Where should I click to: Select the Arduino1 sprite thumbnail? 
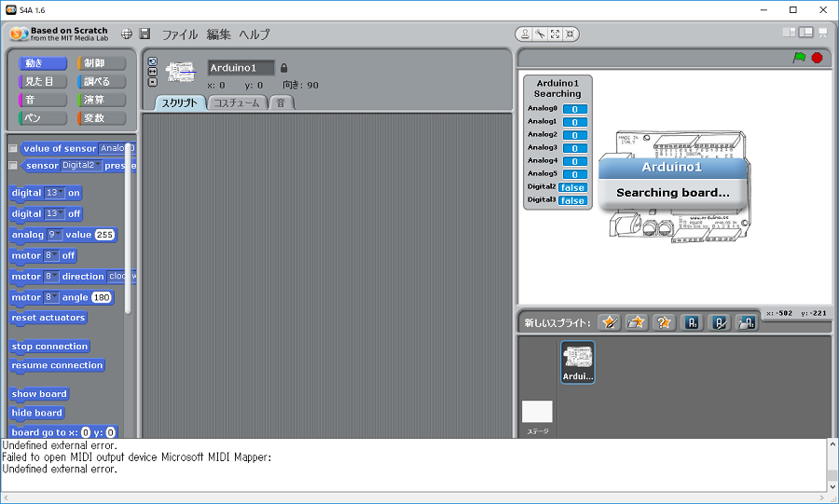coord(577,362)
